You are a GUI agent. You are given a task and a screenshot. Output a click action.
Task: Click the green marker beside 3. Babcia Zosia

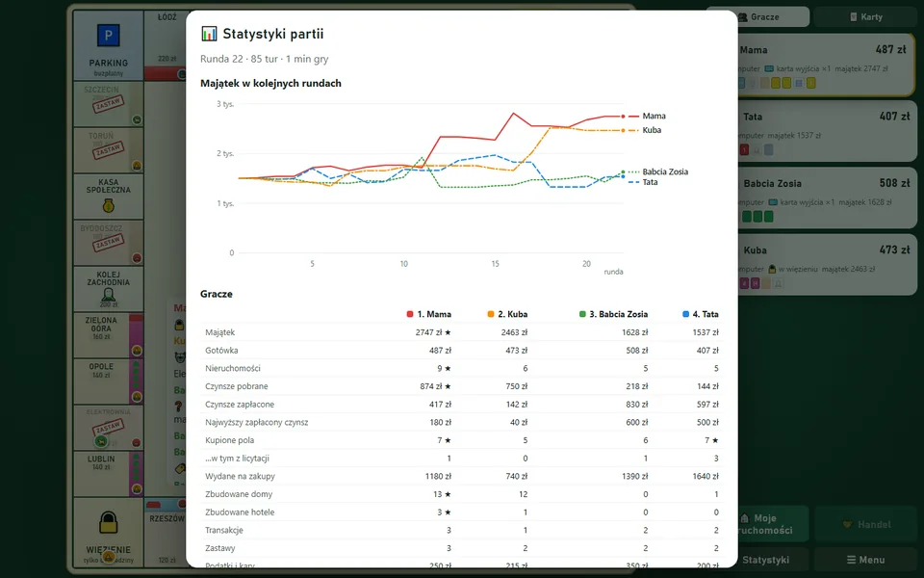click(582, 314)
